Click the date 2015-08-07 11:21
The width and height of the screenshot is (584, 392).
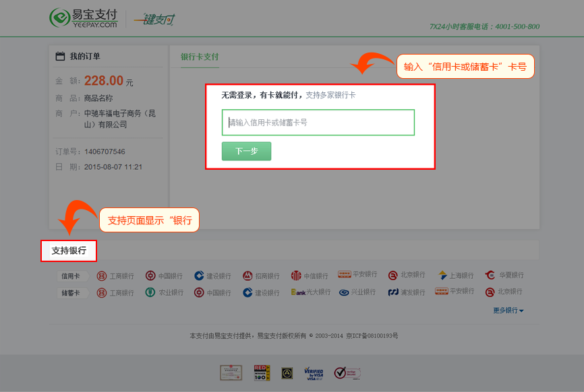[113, 167]
